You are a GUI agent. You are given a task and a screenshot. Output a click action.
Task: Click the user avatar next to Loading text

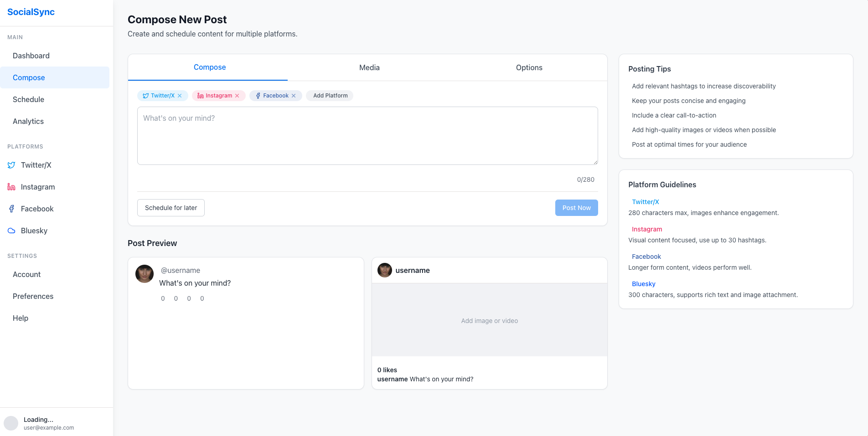click(x=11, y=423)
